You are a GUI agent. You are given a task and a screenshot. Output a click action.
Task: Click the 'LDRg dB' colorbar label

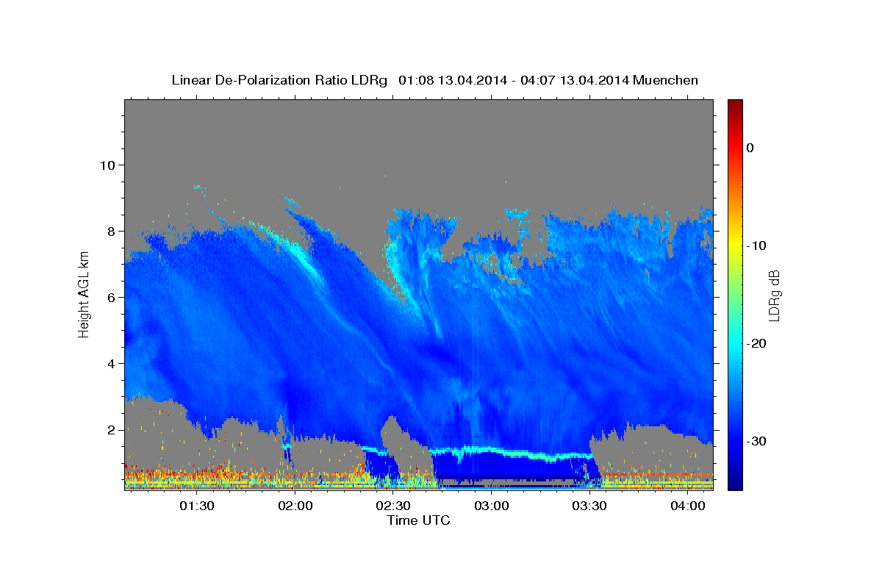click(773, 295)
